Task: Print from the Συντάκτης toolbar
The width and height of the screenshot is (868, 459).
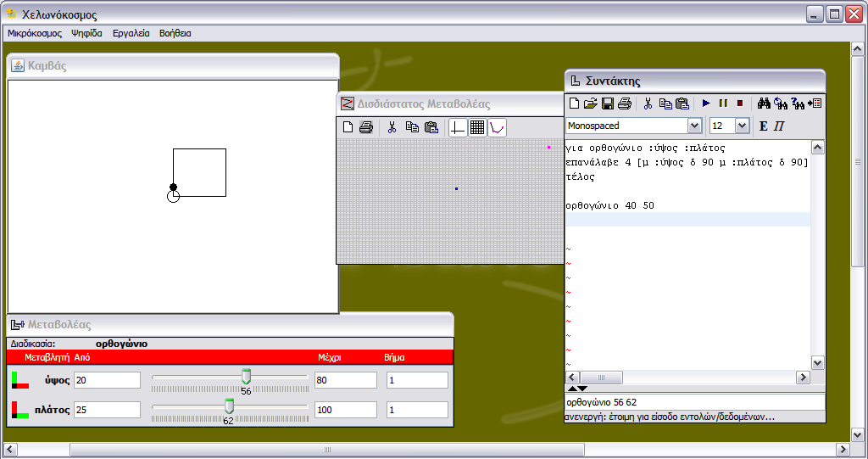Action: coord(625,104)
